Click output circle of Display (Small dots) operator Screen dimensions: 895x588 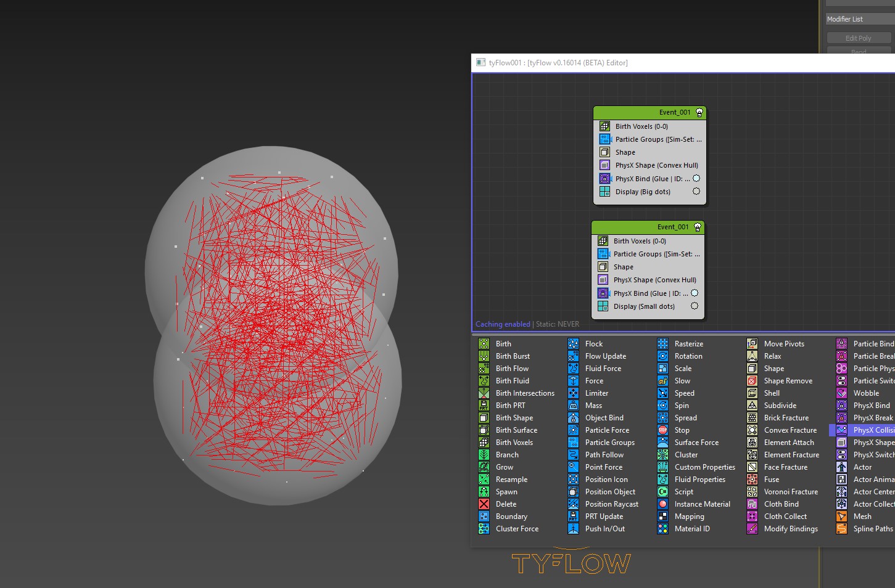pyautogui.click(x=695, y=306)
